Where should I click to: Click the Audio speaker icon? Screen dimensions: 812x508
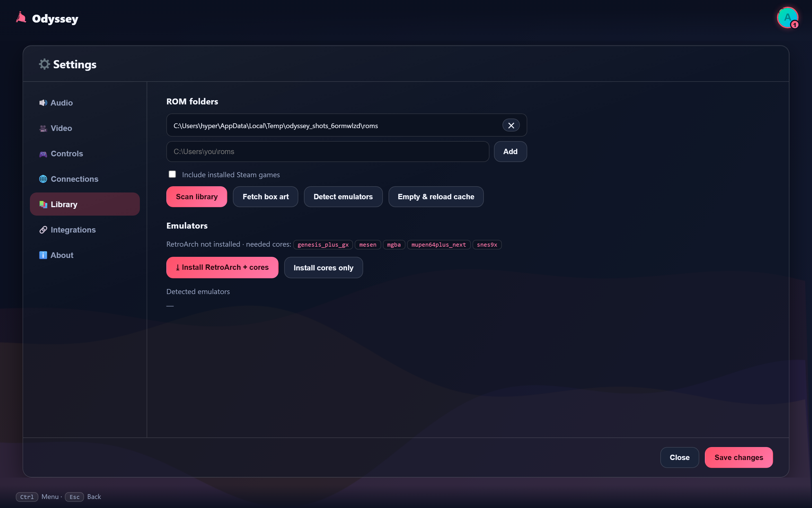point(43,102)
